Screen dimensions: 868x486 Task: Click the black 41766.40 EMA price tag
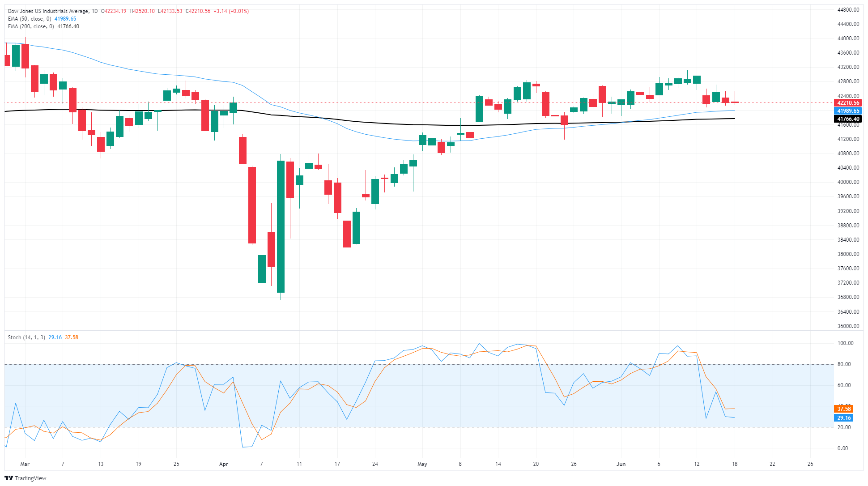click(x=848, y=119)
